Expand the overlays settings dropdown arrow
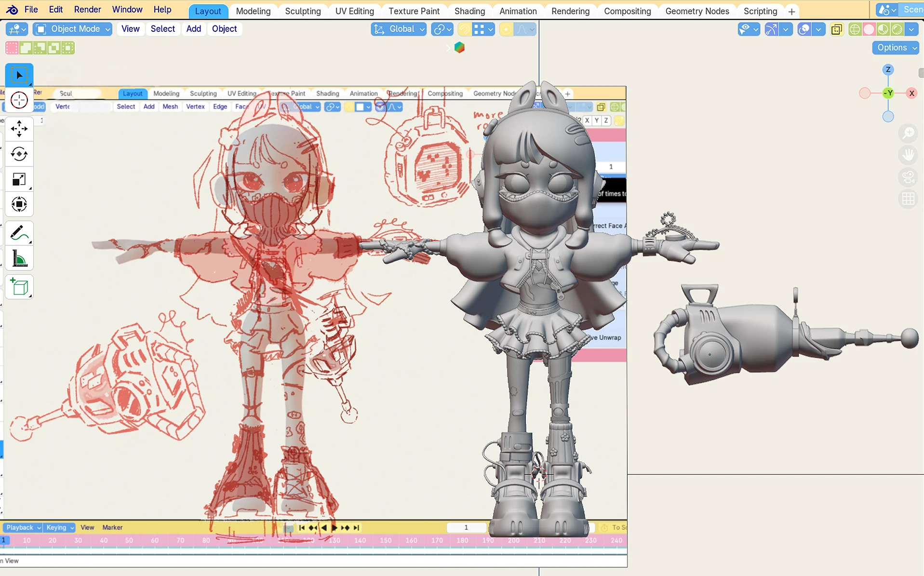The height and width of the screenshot is (576, 924). click(819, 29)
